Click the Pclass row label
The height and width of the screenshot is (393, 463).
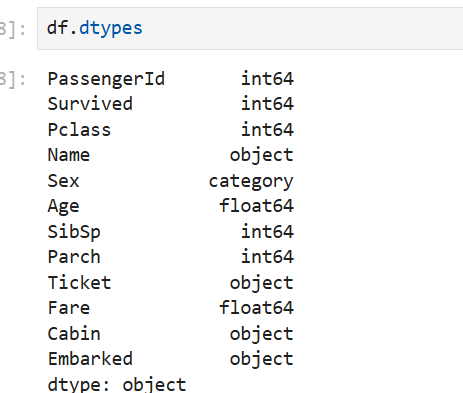(79, 129)
